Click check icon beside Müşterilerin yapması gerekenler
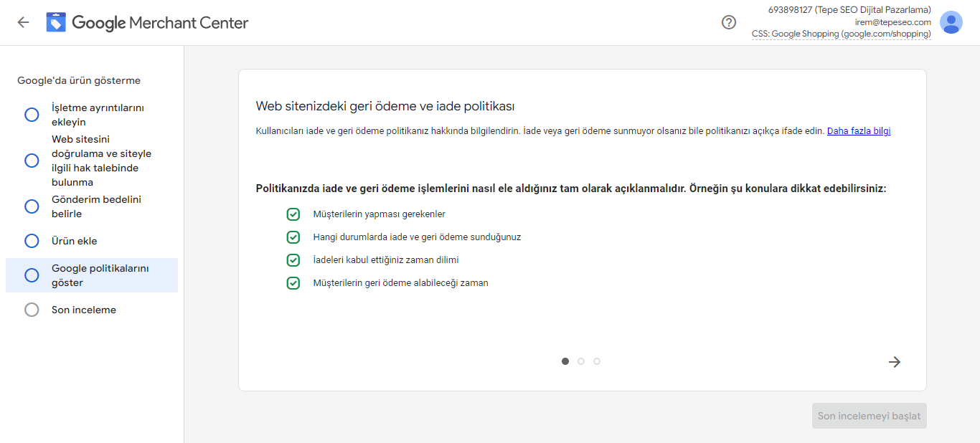 pyautogui.click(x=293, y=214)
